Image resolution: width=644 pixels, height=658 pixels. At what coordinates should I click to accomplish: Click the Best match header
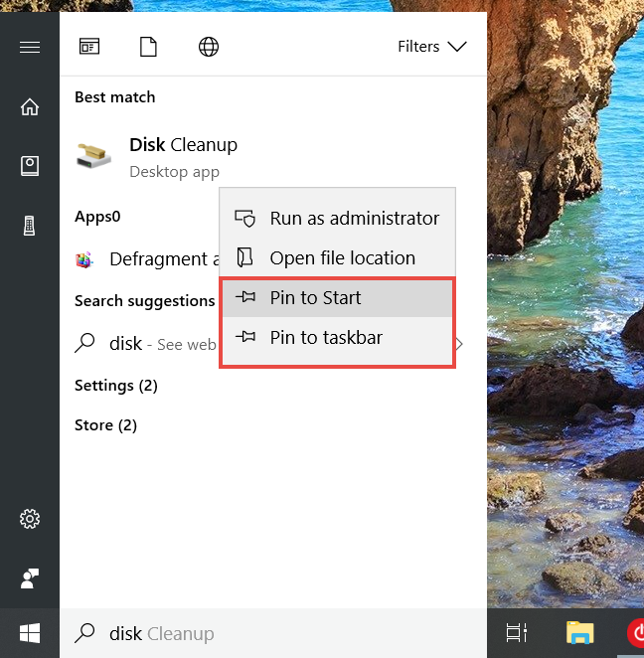tap(115, 97)
